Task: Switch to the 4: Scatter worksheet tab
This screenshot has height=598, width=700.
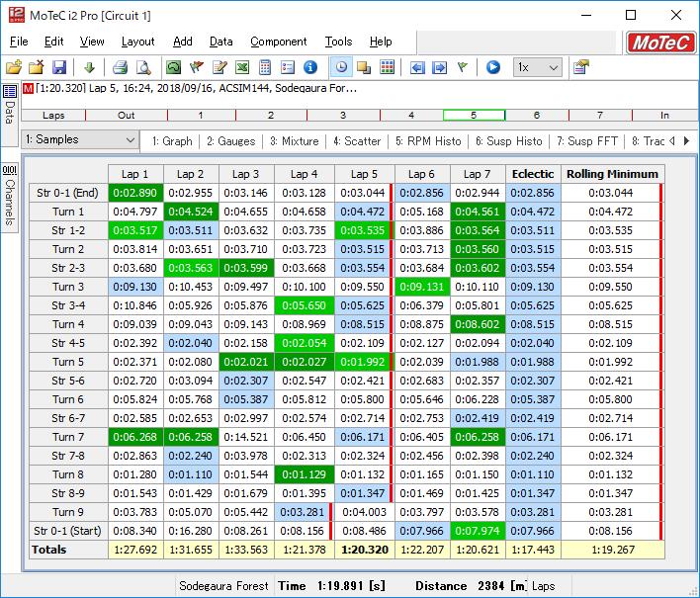Action: click(x=357, y=141)
